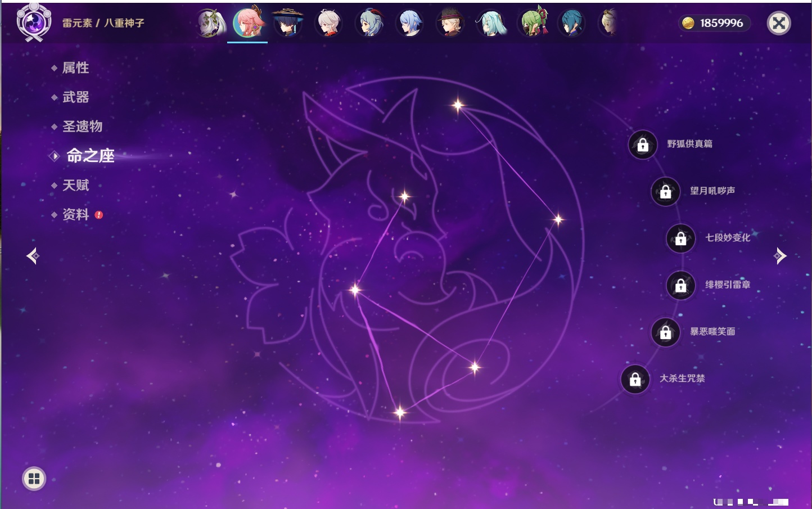Viewport: 812px width, 509px height.
Task: Pick the short light-blue-haired character portrait
Action: 410,23
